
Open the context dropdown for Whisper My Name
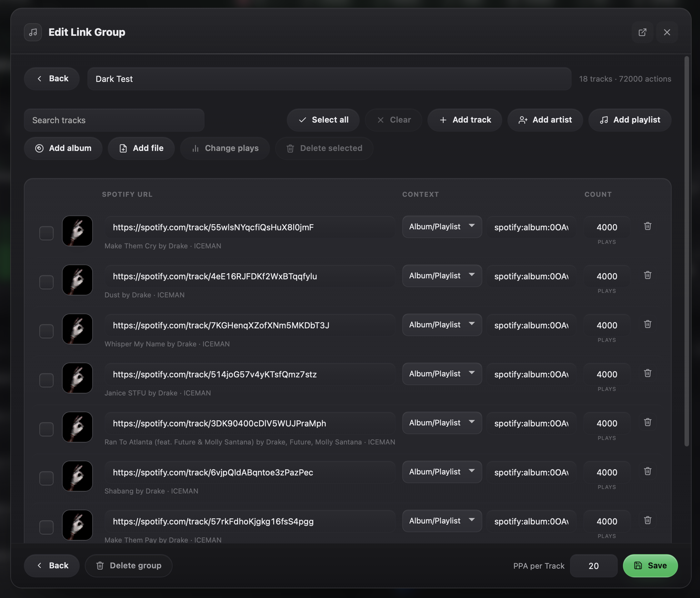point(442,325)
